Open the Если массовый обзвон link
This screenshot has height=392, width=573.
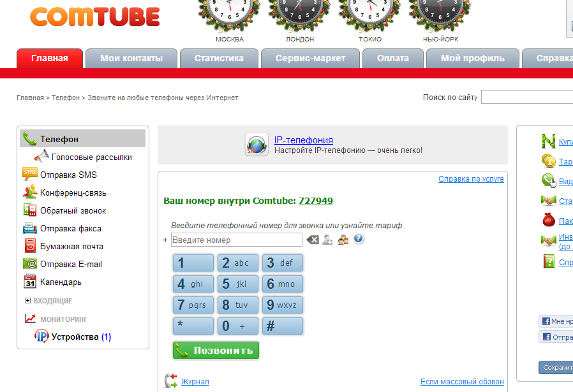(x=462, y=381)
